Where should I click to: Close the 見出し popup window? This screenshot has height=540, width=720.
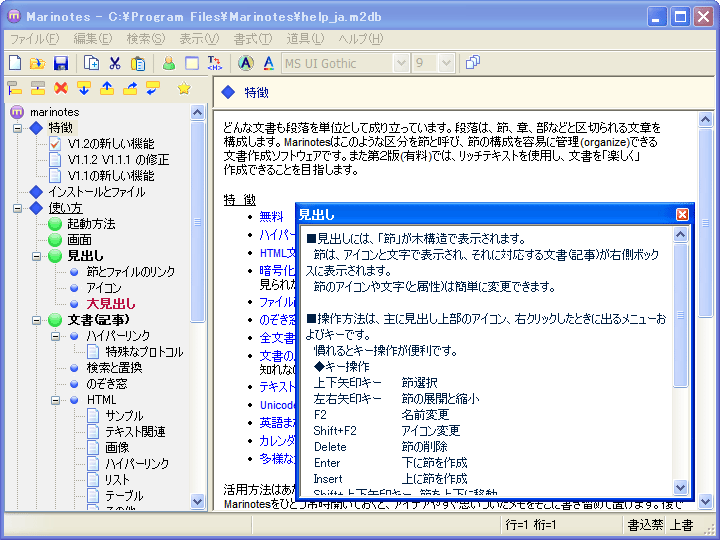pos(682,214)
